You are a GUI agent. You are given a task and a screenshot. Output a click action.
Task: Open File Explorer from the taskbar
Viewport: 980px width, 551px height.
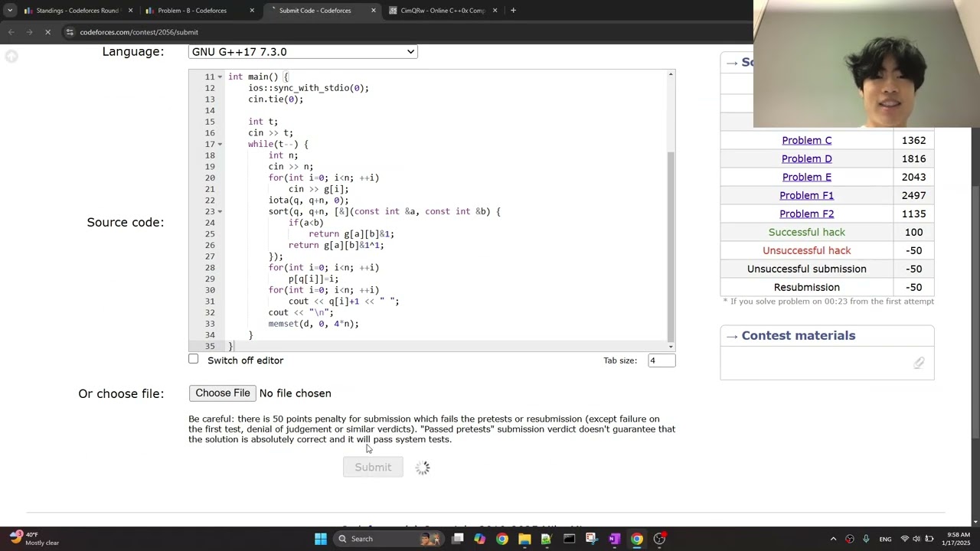pyautogui.click(x=524, y=539)
